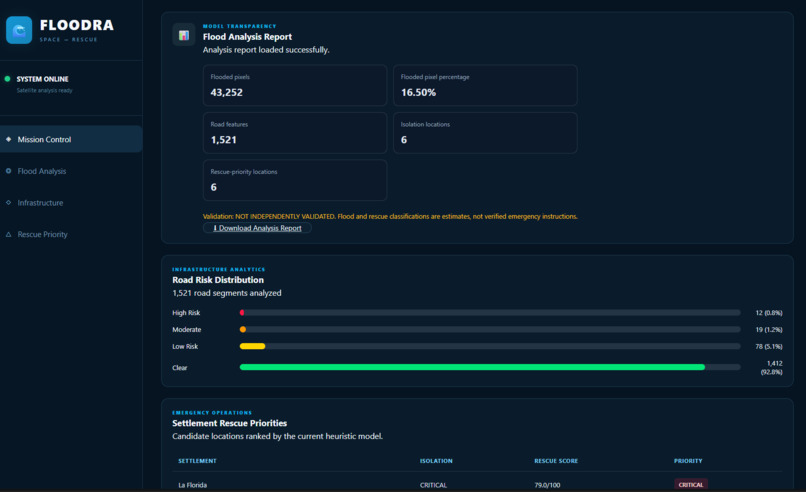Click the Flood Analysis Report heading
806x492 pixels.
247,37
